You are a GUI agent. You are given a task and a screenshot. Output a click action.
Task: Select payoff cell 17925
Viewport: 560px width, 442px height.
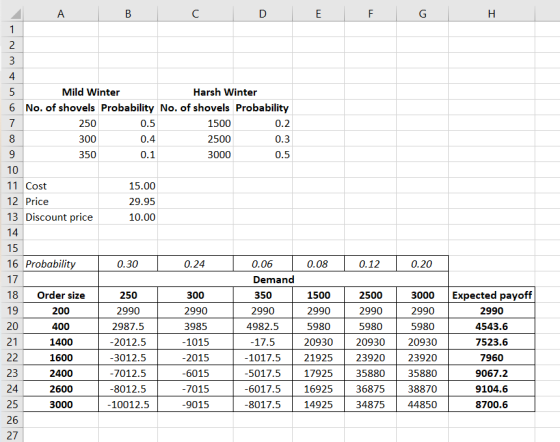click(318, 373)
